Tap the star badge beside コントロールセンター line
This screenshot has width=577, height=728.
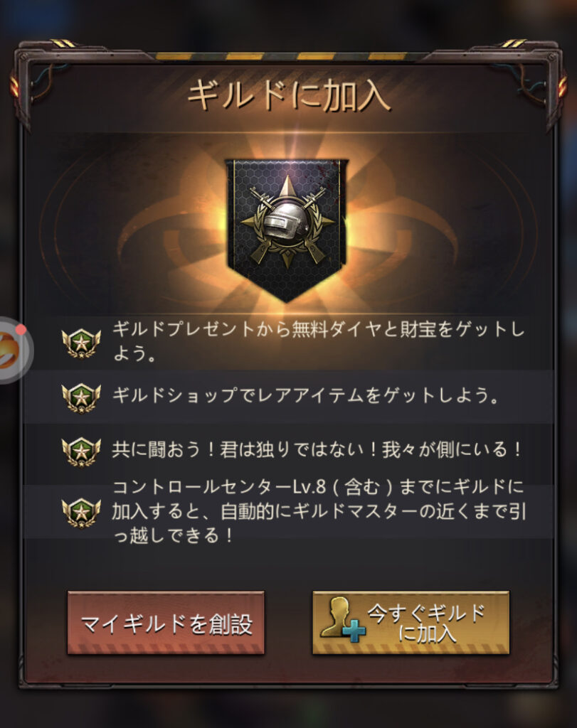[x=81, y=512]
